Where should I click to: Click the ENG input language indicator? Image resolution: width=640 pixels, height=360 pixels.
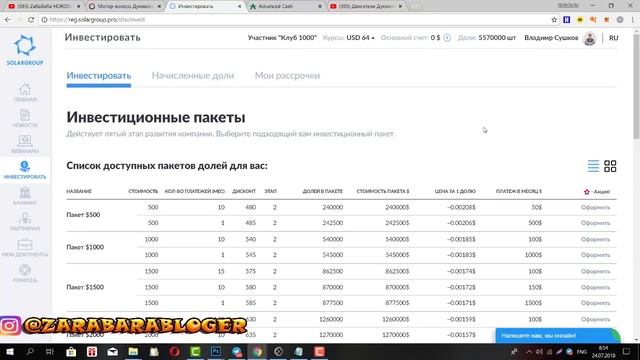(582, 352)
